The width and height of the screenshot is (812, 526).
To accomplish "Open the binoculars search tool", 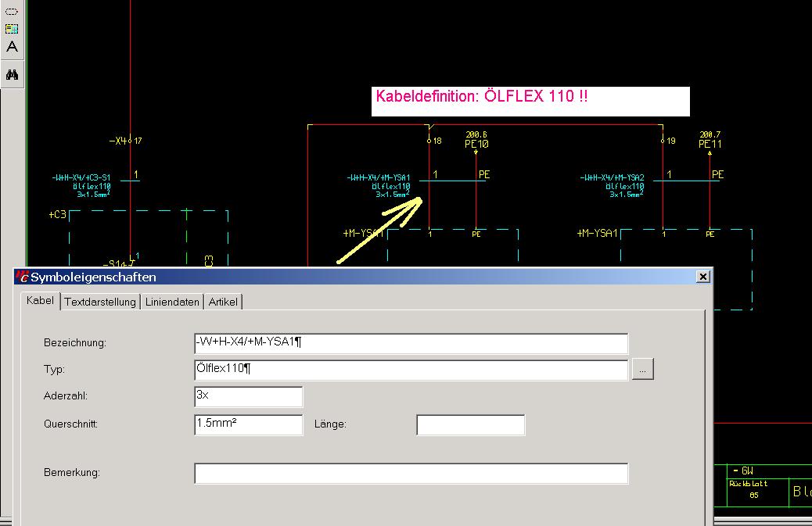I will pyautogui.click(x=12, y=74).
